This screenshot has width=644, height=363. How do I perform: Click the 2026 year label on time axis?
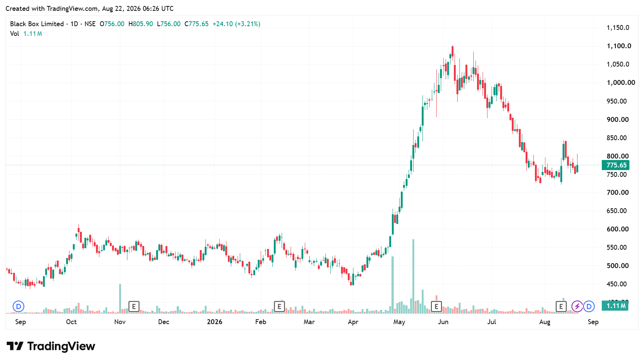click(215, 322)
